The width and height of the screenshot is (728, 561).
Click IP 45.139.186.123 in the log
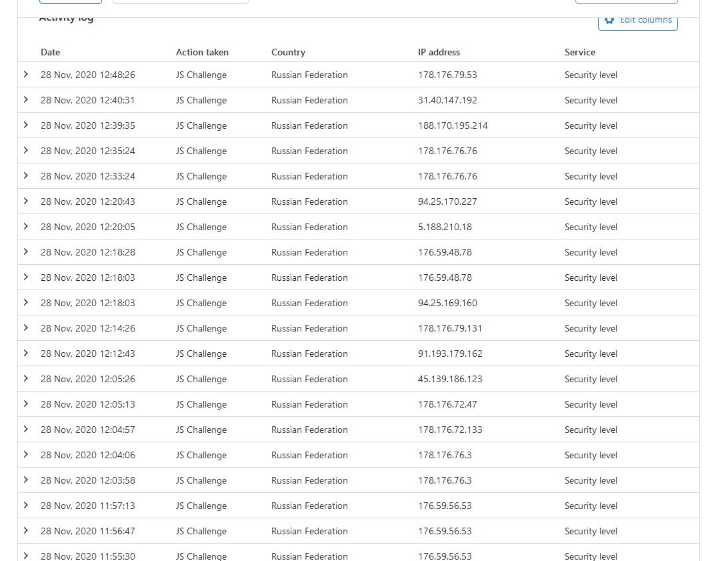(x=450, y=379)
